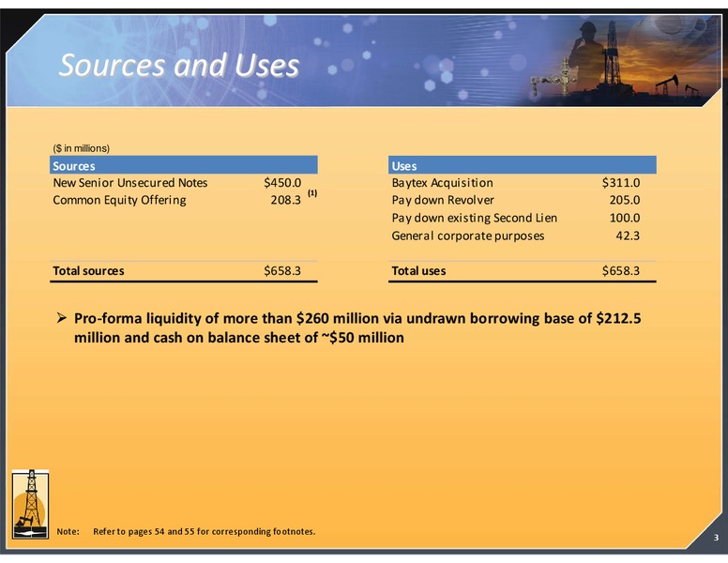728x563 pixels.
Task: Click the '$311.0' value
Action: click(621, 183)
